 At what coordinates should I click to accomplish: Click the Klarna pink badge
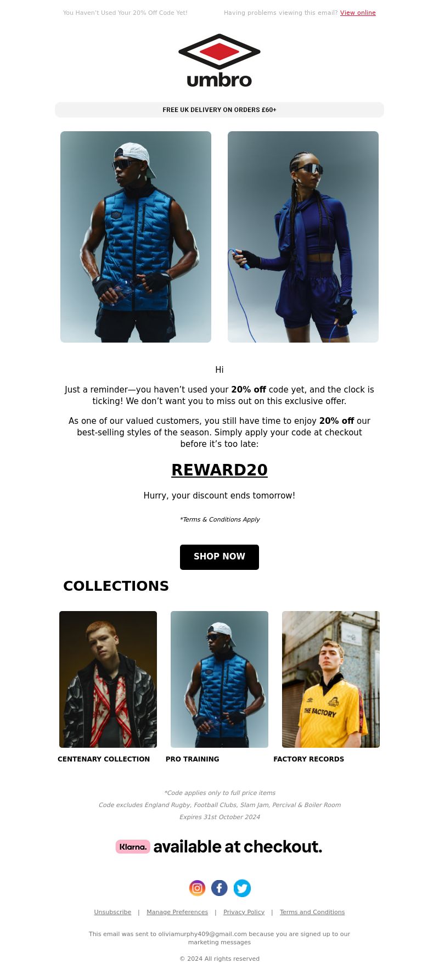pos(133,847)
